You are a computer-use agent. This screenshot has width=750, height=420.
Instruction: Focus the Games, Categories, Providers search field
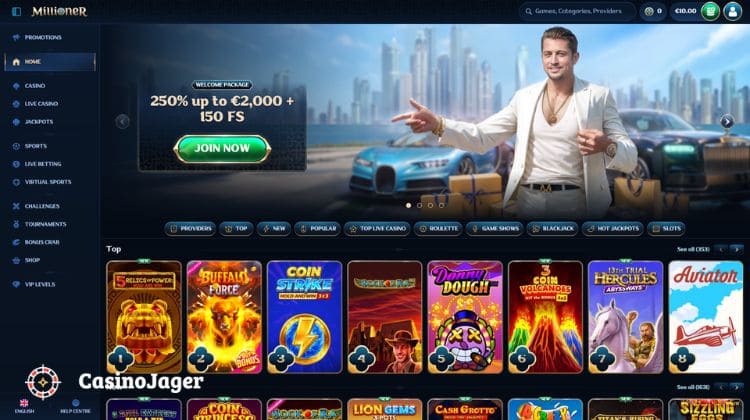[577, 11]
